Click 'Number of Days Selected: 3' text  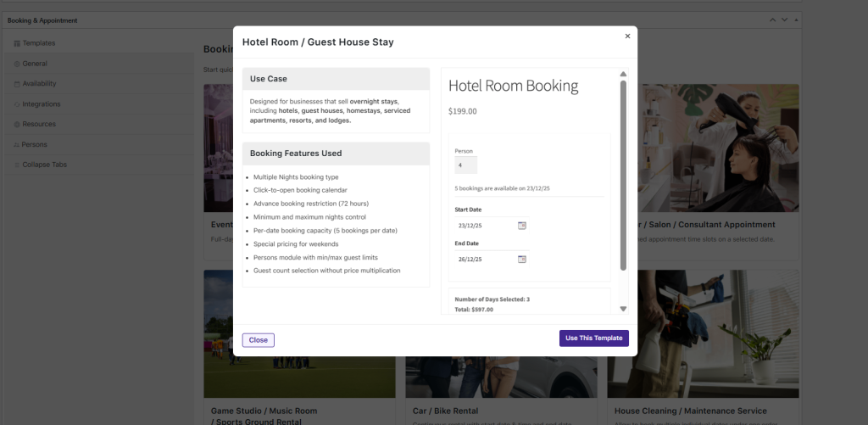pyautogui.click(x=492, y=299)
